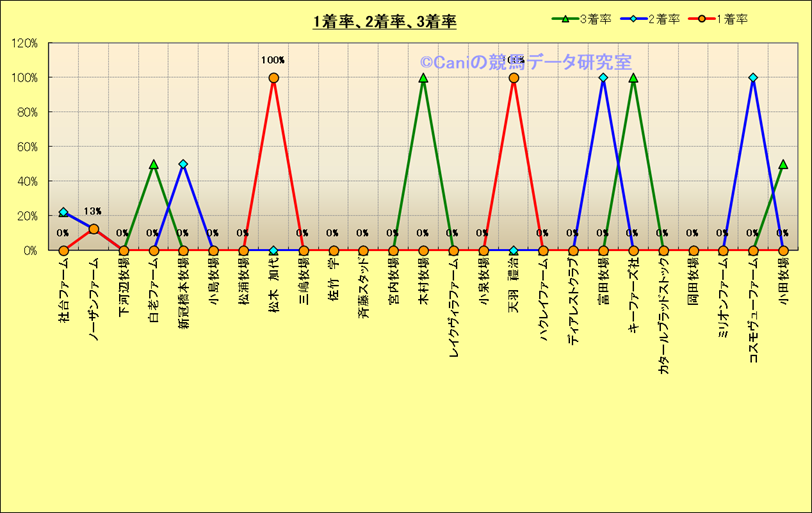Click the 120% label on the vertical axis
The image size is (812, 513).
tap(24, 43)
